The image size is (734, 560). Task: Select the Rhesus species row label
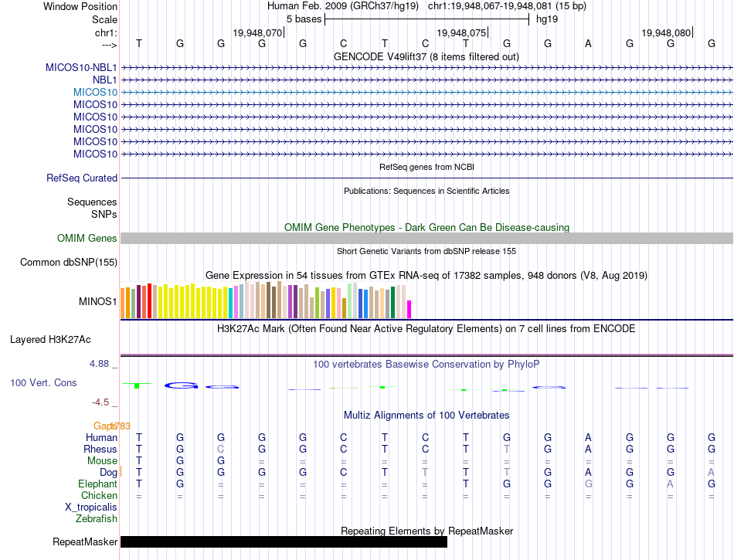100,449
